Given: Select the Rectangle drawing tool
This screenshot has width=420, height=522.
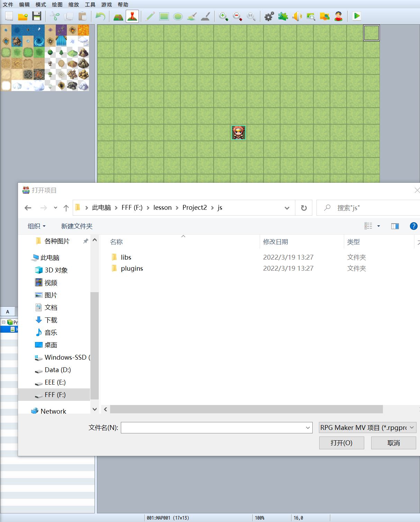Looking at the screenshot, I should 164,16.
